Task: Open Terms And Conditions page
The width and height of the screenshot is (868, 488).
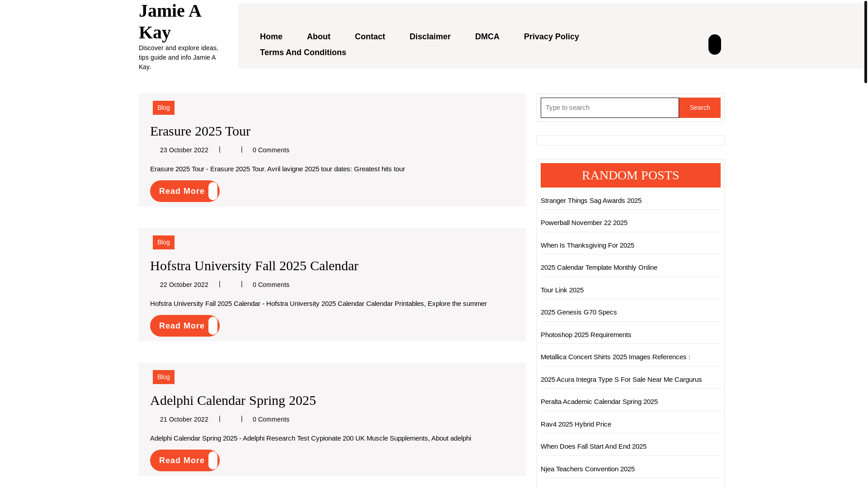Action: [x=303, y=52]
